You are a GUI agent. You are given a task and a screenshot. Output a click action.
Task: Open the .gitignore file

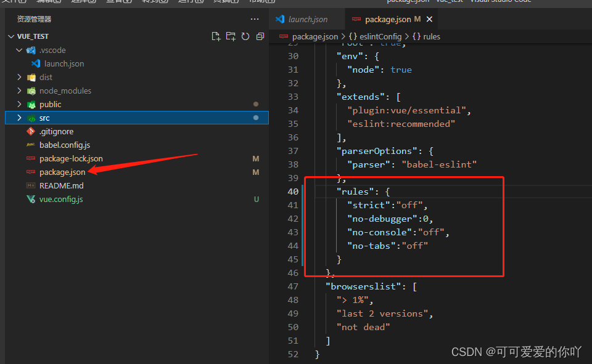click(x=56, y=132)
